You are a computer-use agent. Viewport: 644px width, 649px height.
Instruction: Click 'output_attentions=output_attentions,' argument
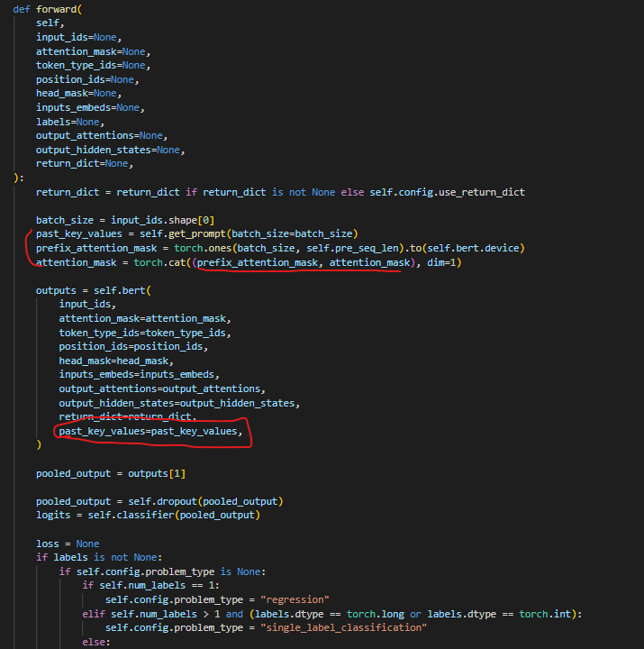(162, 389)
